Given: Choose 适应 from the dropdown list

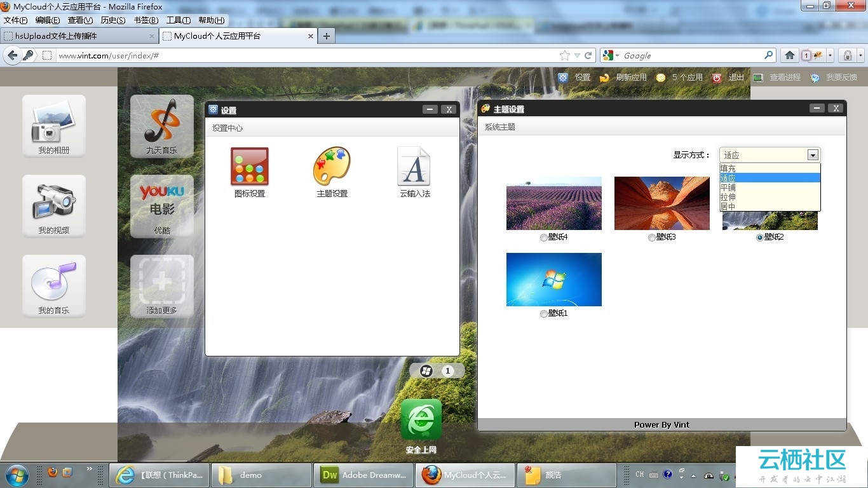Looking at the screenshot, I should (x=770, y=178).
